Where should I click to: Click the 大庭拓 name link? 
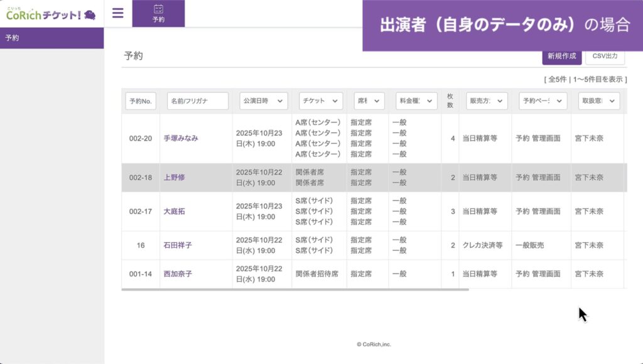[x=175, y=211]
